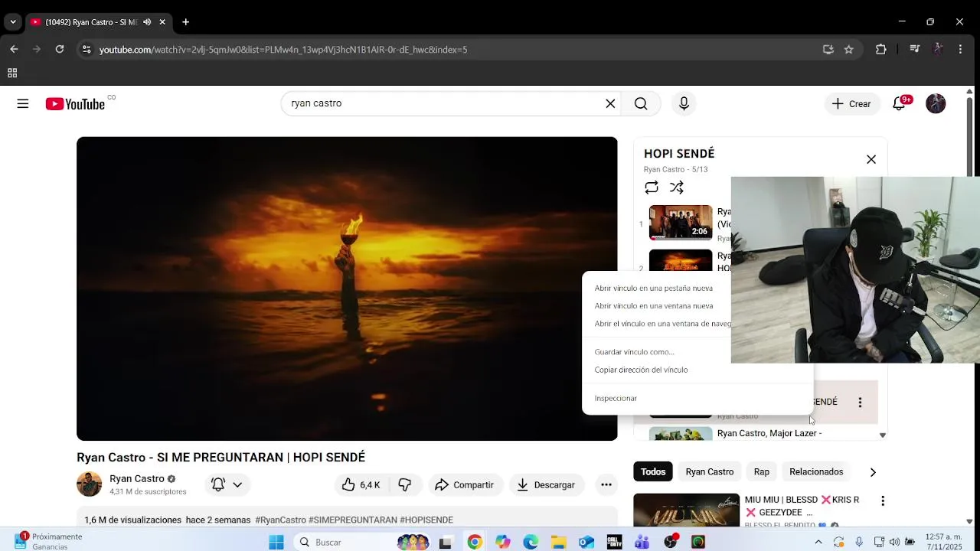Open the YouTube account avatar menu
This screenshot has height=551, width=980.
[936, 104]
